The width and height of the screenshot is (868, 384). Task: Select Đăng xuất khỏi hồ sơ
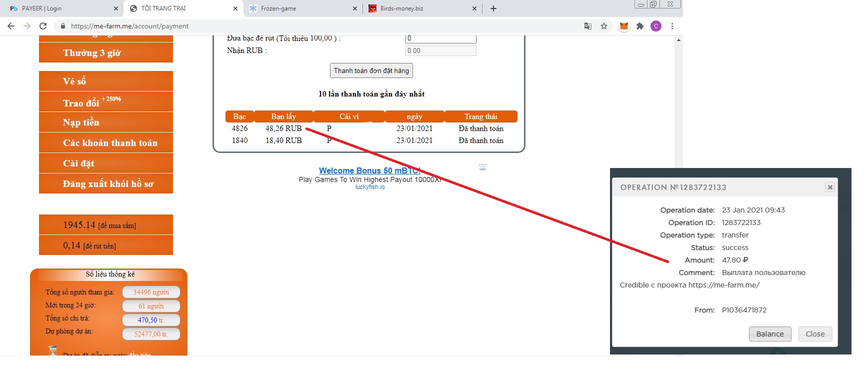(106, 184)
